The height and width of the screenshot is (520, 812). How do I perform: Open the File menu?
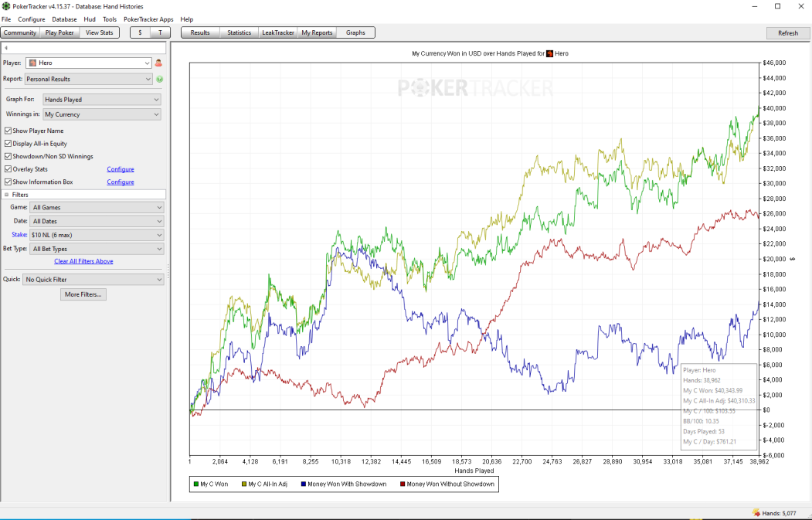coord(6,19)
